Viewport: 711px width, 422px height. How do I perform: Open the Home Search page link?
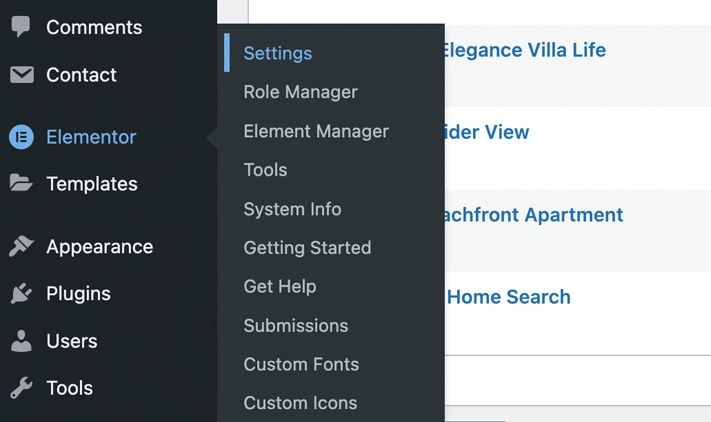(509, 297)
